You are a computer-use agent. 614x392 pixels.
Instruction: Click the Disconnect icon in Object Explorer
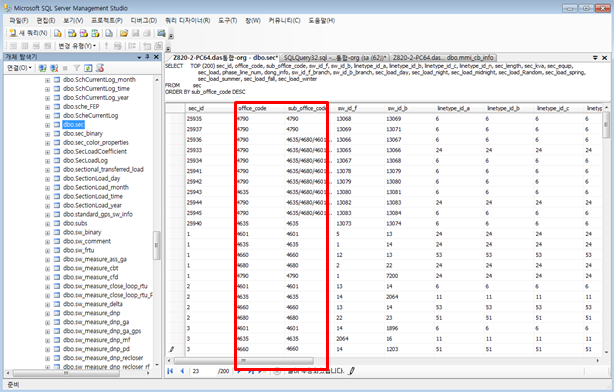tap(54, 68)
